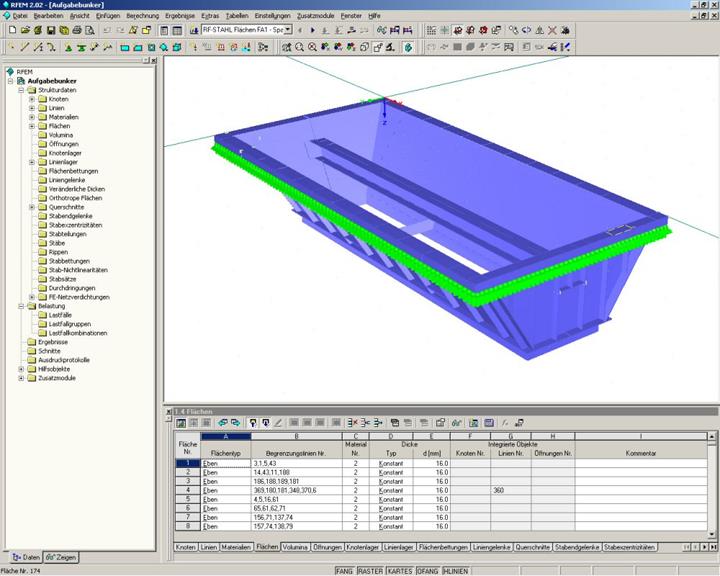Viewport: 720px width, 576px height.
Task: Select the Lastfälle tree item
Action: pos(60,315)
